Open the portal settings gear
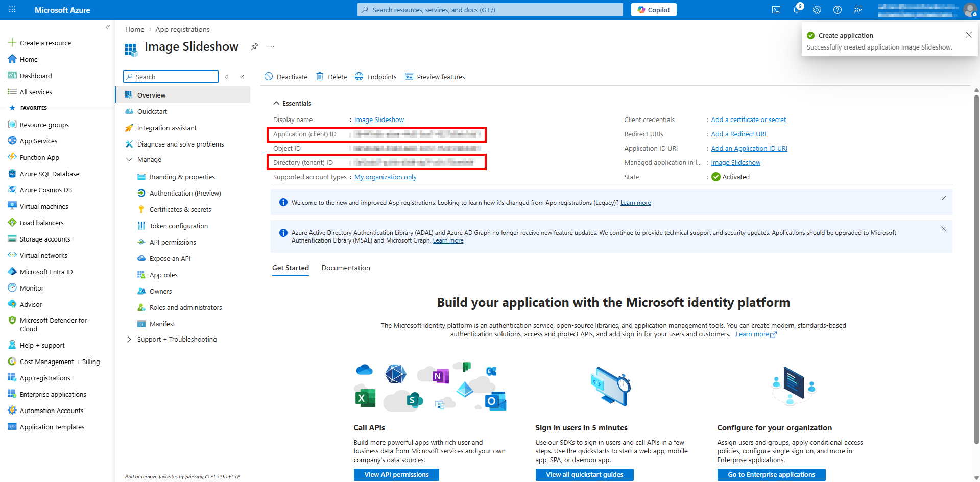 [x=817, y=10]
